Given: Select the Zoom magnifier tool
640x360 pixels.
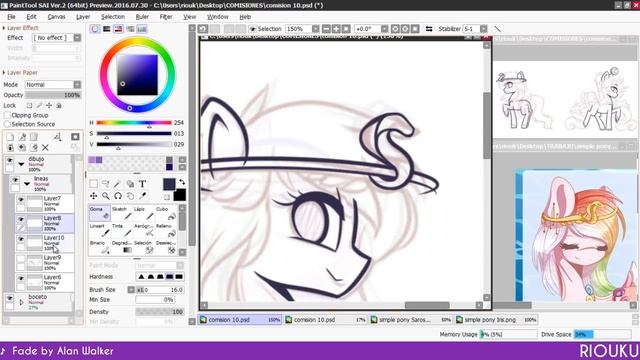Looking at the screenshot, I should point(106,196).
